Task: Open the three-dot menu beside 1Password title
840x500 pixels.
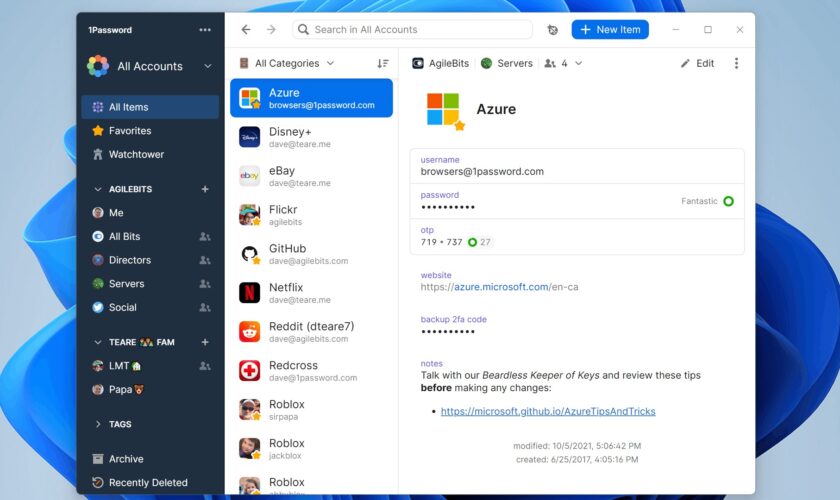Action: click(205, 30)
